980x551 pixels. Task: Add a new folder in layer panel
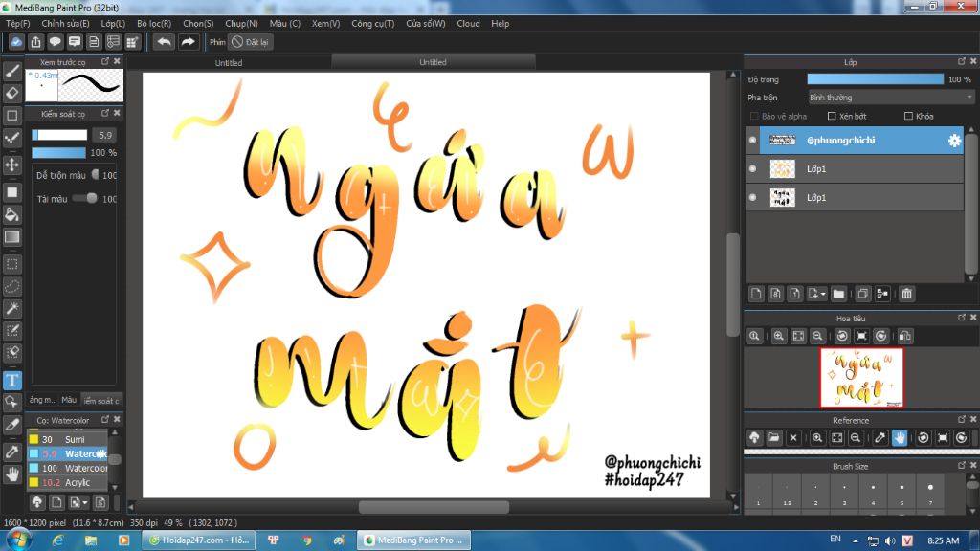838,294
